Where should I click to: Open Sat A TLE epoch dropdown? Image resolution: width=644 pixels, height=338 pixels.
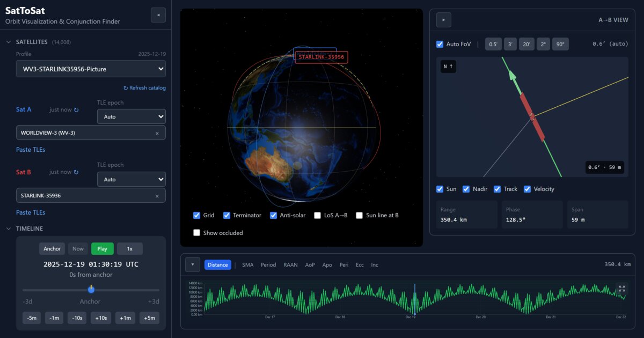(131, 116)
